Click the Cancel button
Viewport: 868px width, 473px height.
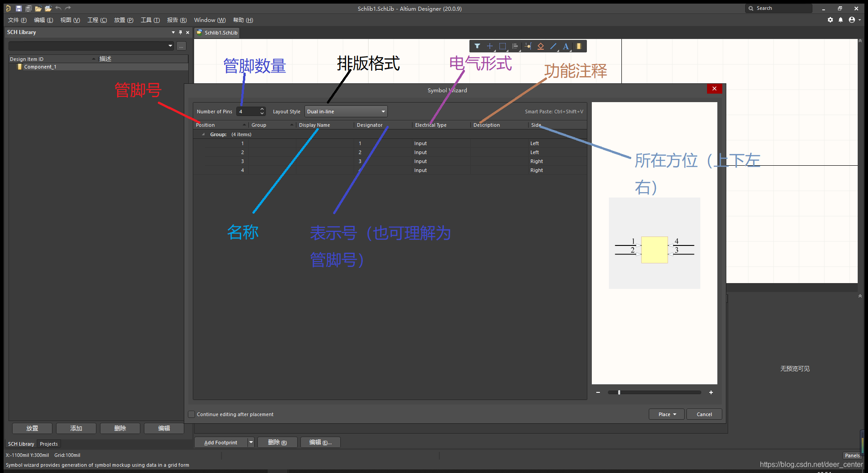point(704,414)
